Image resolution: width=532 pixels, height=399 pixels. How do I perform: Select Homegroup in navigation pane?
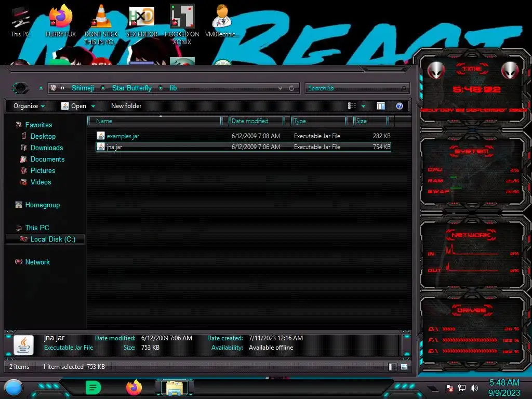(43, 205)
